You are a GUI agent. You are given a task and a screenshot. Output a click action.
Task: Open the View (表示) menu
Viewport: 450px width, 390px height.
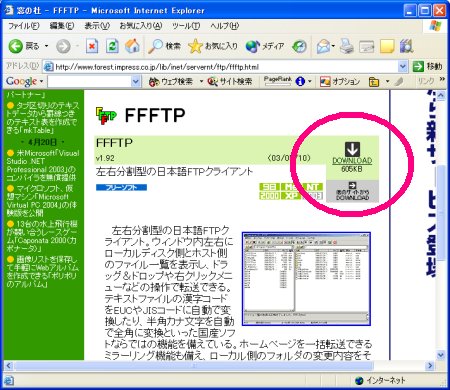(97, 26)
